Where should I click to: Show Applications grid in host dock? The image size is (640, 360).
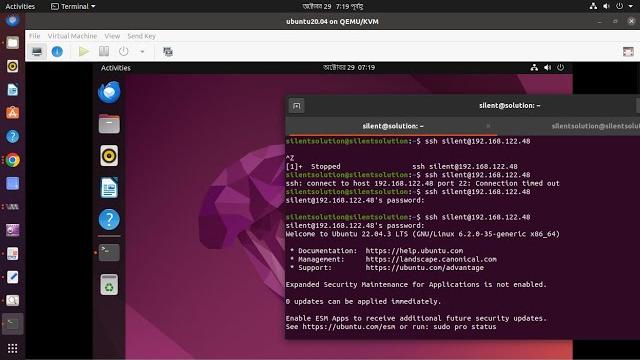pos(13,348)
